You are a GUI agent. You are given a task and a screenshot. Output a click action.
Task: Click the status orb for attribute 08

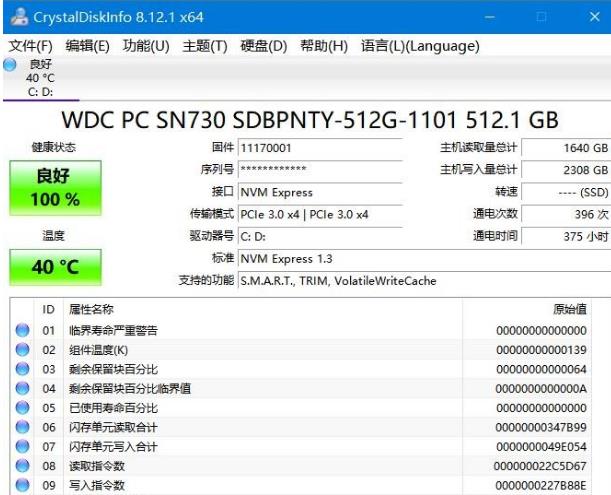22,466
